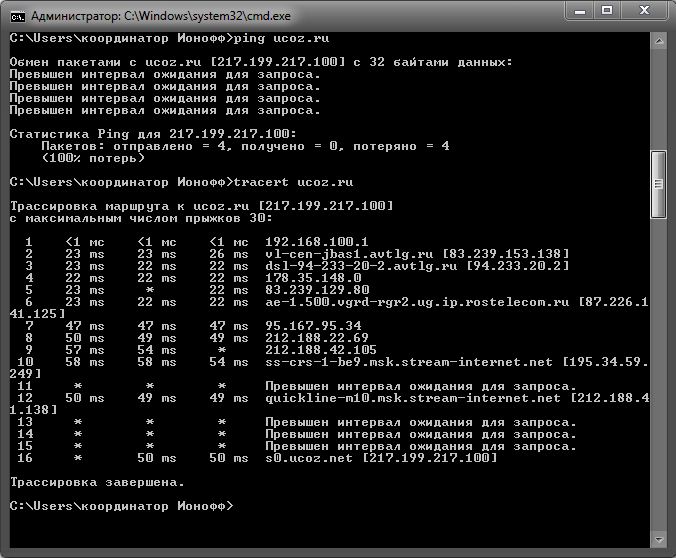Click hop 10 host ss-crs-1-be9.msk.stream-internet.net

[x=409, y=362]
